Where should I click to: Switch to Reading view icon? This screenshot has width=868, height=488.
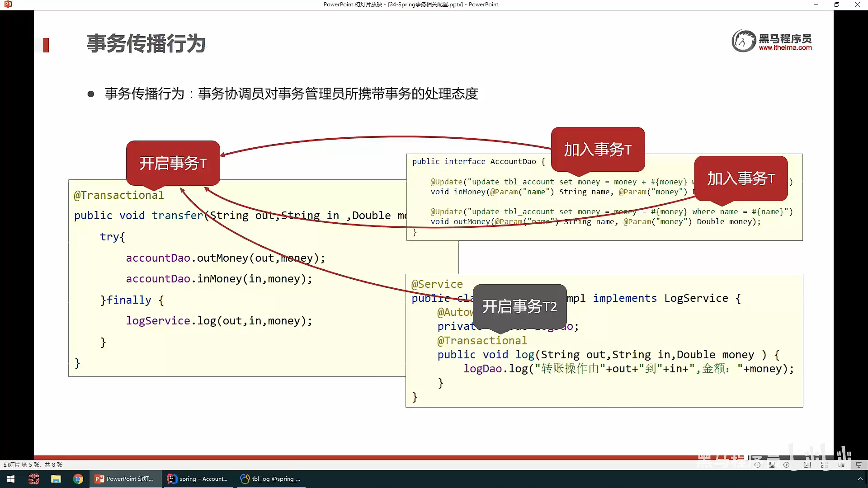841,465
